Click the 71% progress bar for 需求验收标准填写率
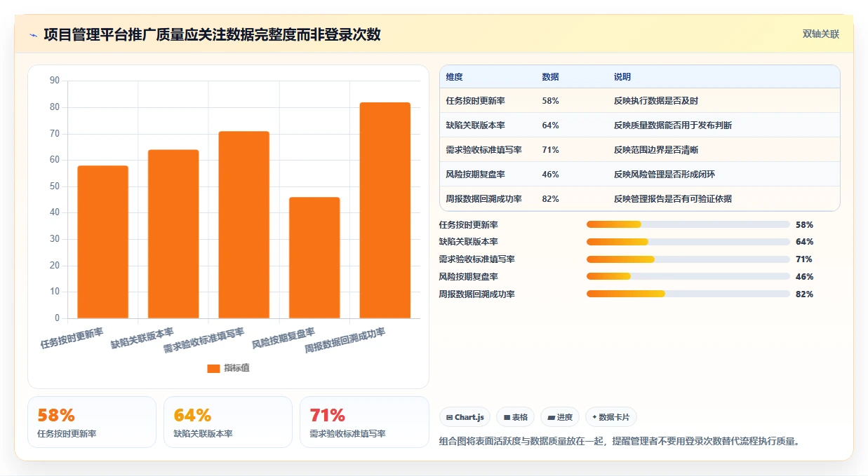Viewport: 868px width, 476px height. pos(688,259)
